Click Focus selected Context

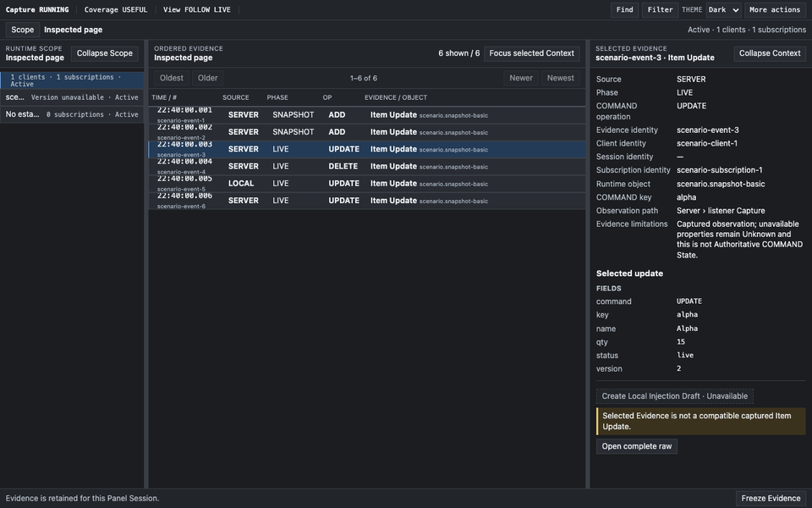click(x=531, y=52)
